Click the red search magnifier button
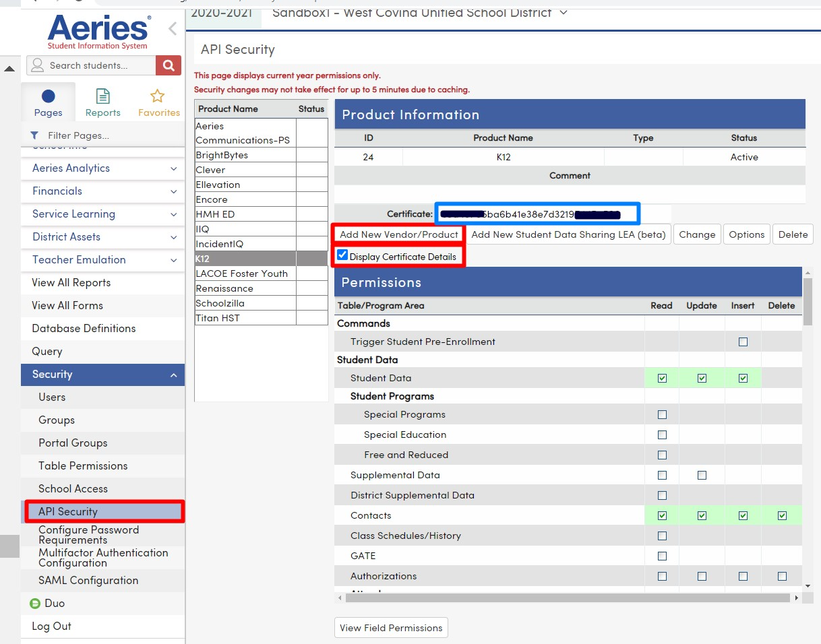This screenshot has width=821, height=644. (169, 65)
